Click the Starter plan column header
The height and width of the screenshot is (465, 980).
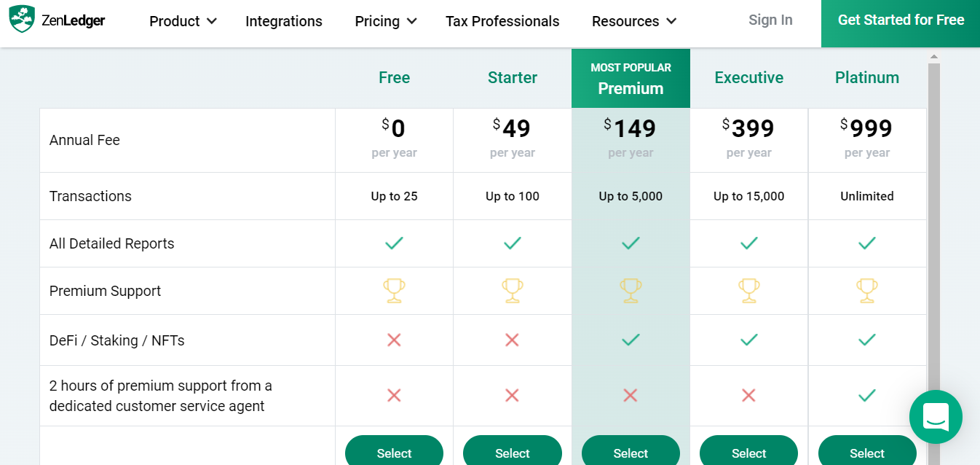coord(513,77)
